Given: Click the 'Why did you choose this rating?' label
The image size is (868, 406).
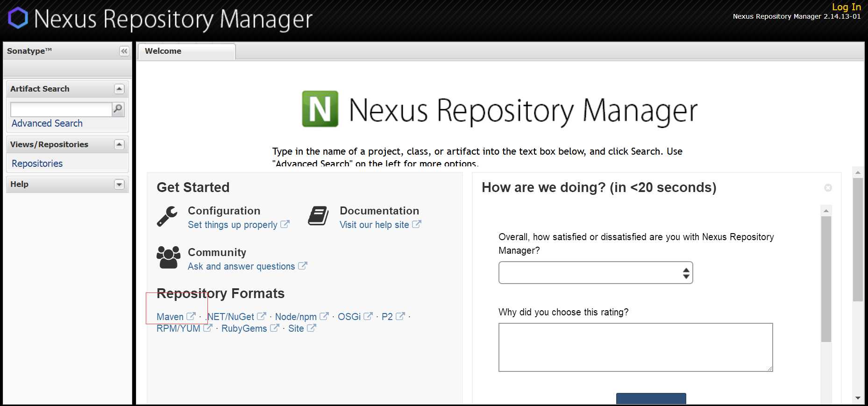Looking at the screenshot, I should pyautogui.click(x=563, y=312).
